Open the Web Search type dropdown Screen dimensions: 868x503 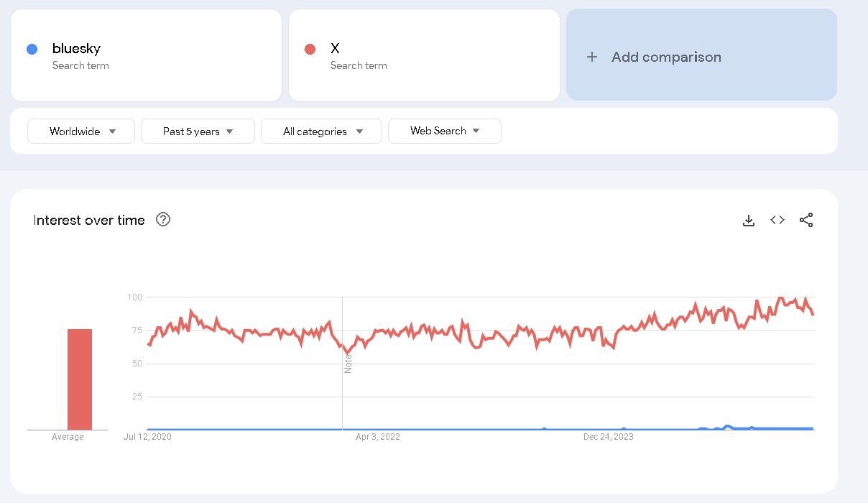pyautogui.click(x=445, y=131)
